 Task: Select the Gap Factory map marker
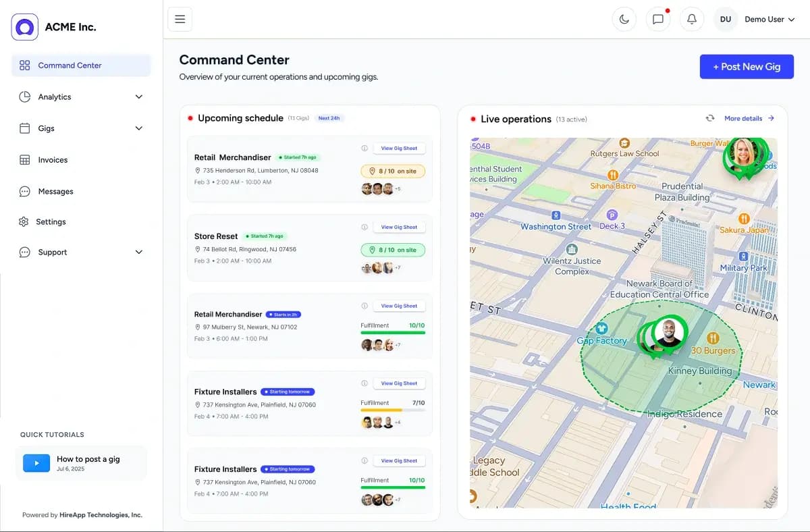click(x=602, y=328)
